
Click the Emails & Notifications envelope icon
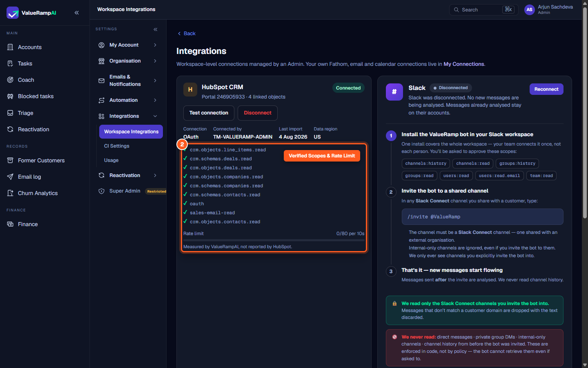tap(101, 81)
